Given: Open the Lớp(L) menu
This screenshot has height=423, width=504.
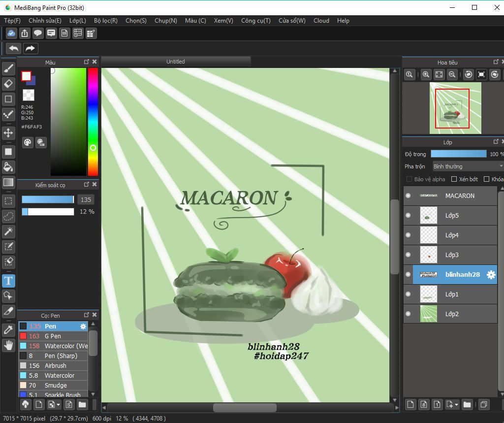Looking at the screenshot, I should tap(78, 21).
